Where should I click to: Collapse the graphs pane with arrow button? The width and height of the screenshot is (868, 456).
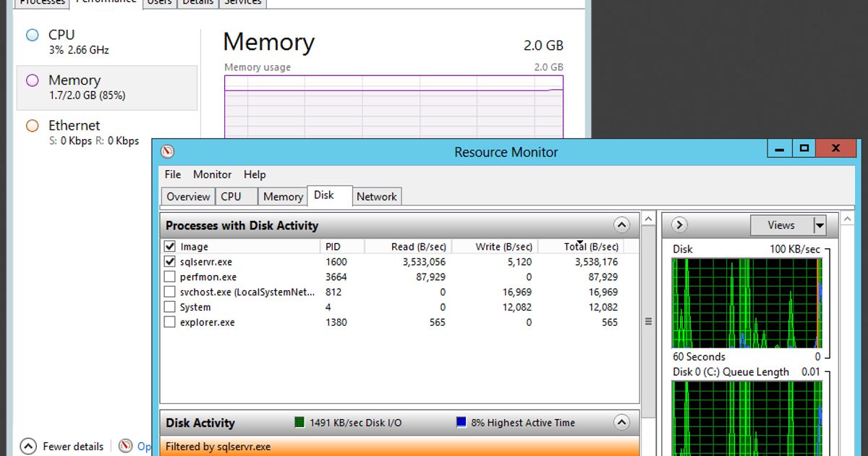click(678, 225)
